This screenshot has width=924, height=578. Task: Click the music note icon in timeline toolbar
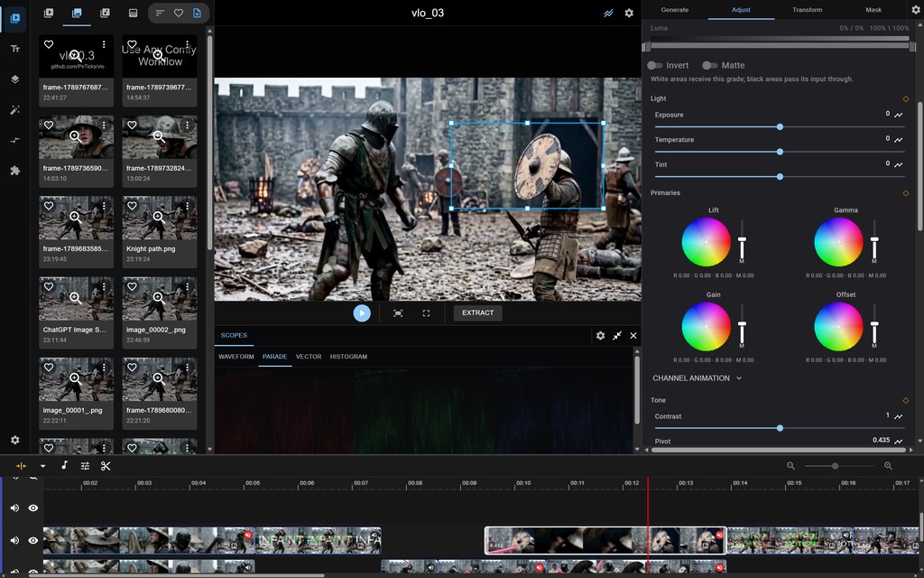point(64,465)
